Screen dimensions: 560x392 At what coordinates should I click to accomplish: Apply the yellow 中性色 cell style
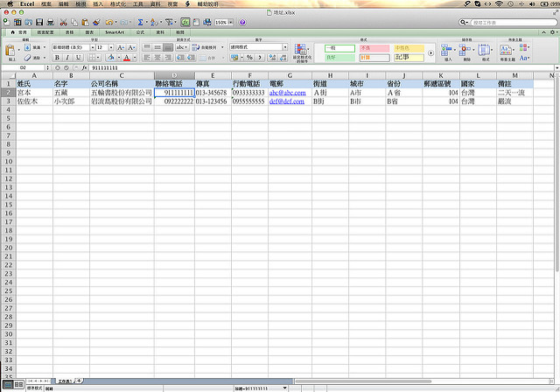409,48
